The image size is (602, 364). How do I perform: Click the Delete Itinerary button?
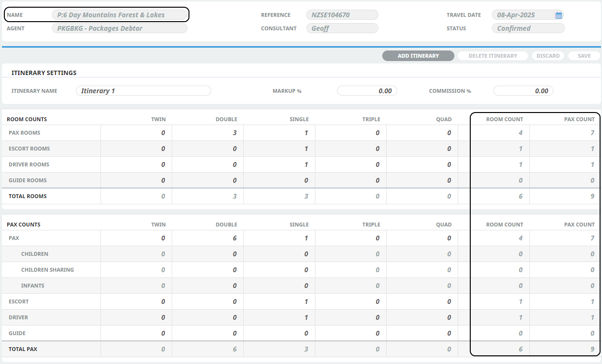(x=492, y=56)
